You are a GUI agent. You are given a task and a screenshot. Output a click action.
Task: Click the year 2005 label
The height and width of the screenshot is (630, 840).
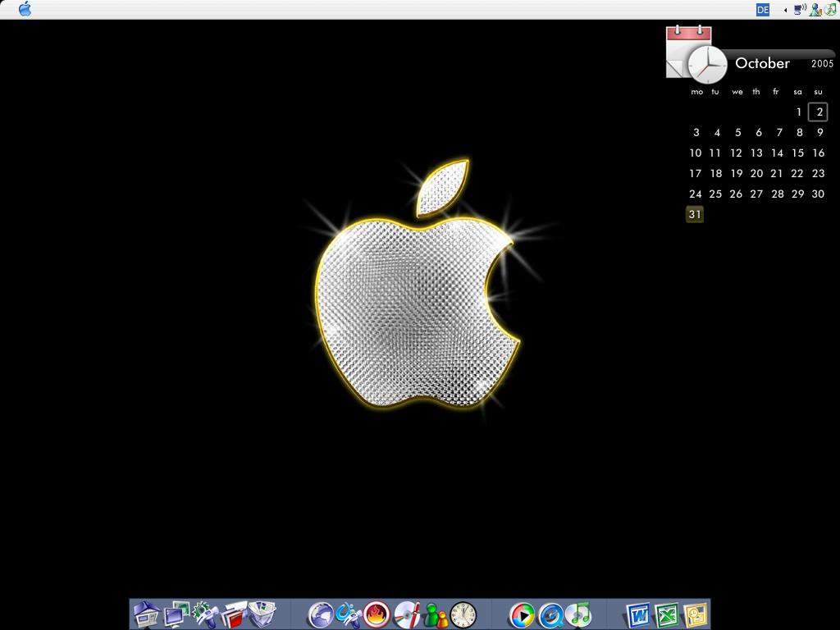822,64
